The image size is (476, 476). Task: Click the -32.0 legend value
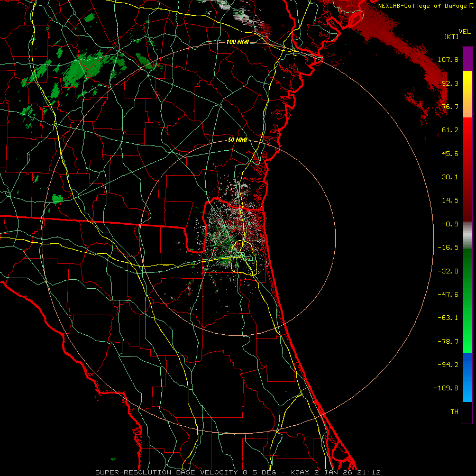pyautogui.click(x=448, y=271)
